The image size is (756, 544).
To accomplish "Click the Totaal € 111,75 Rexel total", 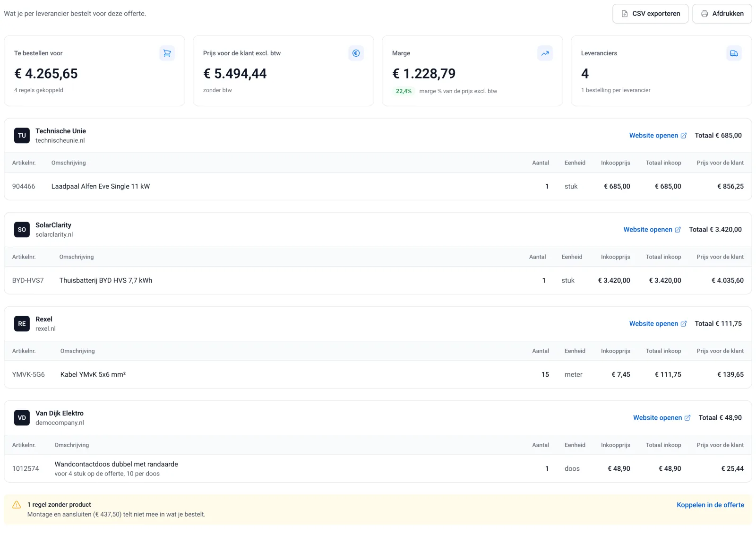I will pyautogui.click(x=718, y=324).
